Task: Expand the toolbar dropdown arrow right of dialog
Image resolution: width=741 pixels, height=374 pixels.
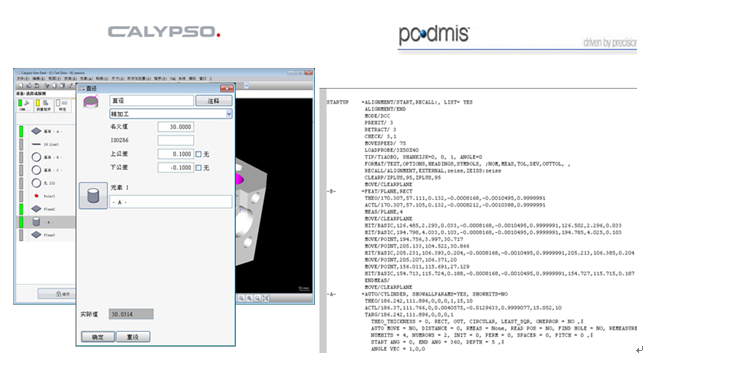Action: (246, 86)
